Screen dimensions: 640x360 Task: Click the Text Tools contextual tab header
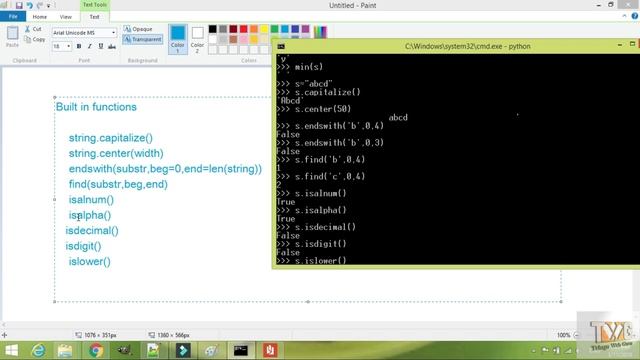click(x=94, y=5)
